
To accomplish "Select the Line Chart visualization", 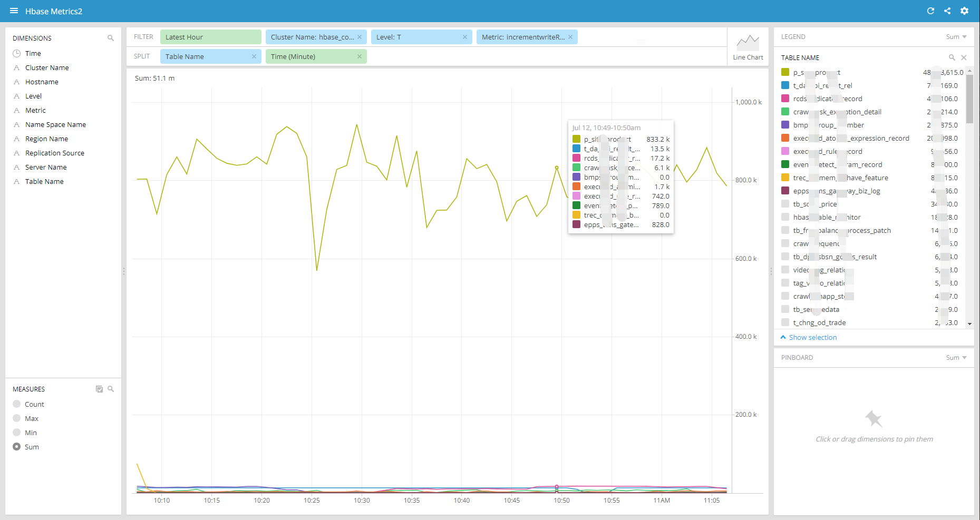I will 748,46.
